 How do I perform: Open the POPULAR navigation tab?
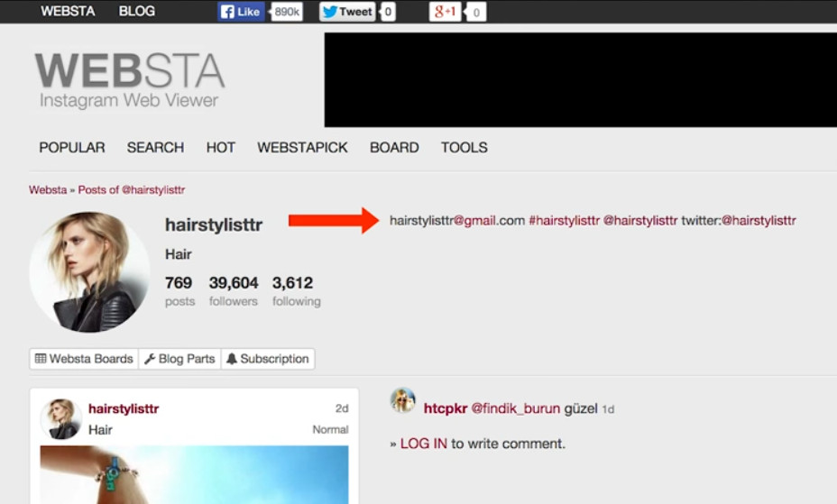[x=72, y=147]
